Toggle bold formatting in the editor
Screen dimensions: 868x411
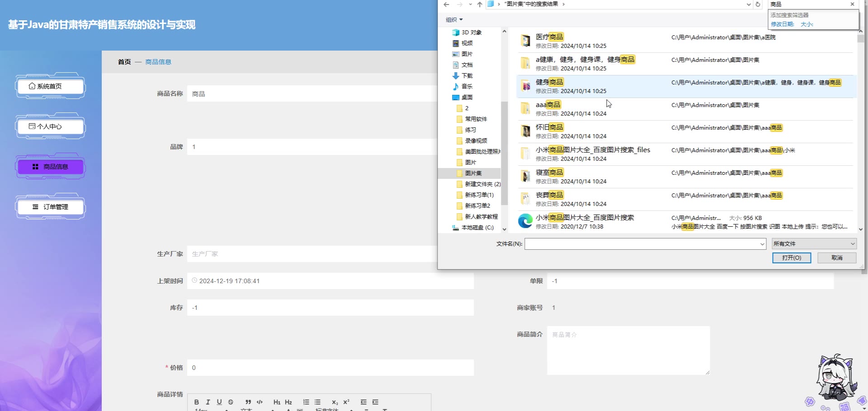[x=197, y=402]
